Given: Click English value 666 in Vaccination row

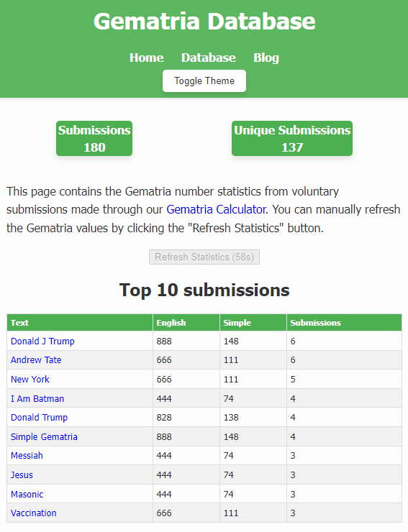Looking at the screenshot, I should (x=164, y=513).
